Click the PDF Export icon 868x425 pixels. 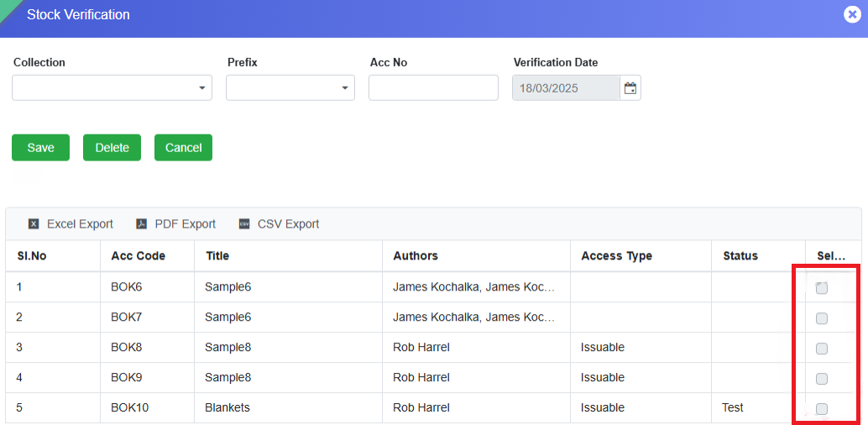pyautogui.click(x=142, y=224)
